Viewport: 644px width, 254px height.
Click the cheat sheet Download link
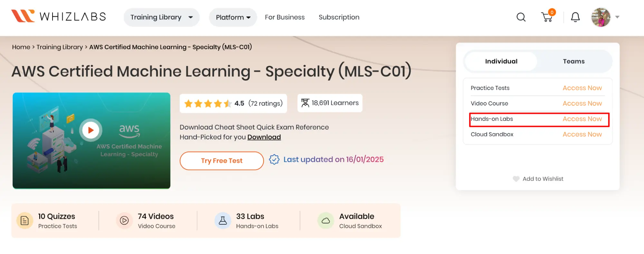(264, 137)
